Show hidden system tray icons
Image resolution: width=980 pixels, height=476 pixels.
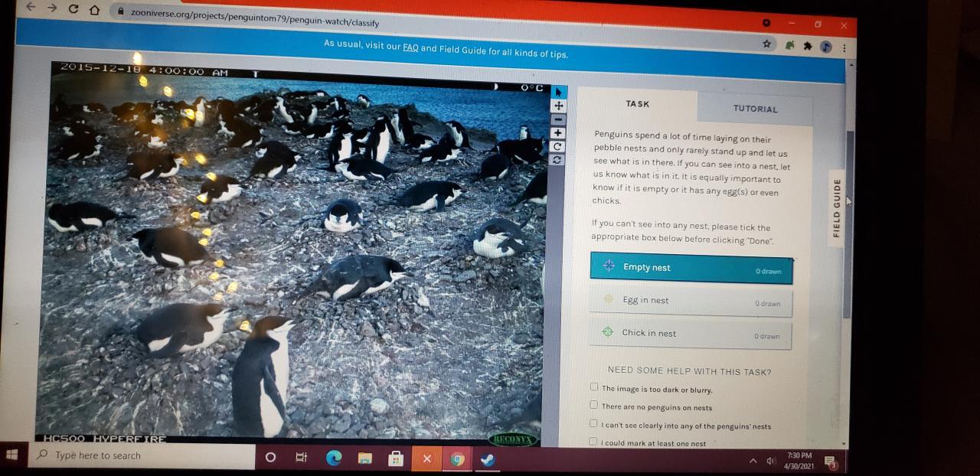[x=753, y=461]
